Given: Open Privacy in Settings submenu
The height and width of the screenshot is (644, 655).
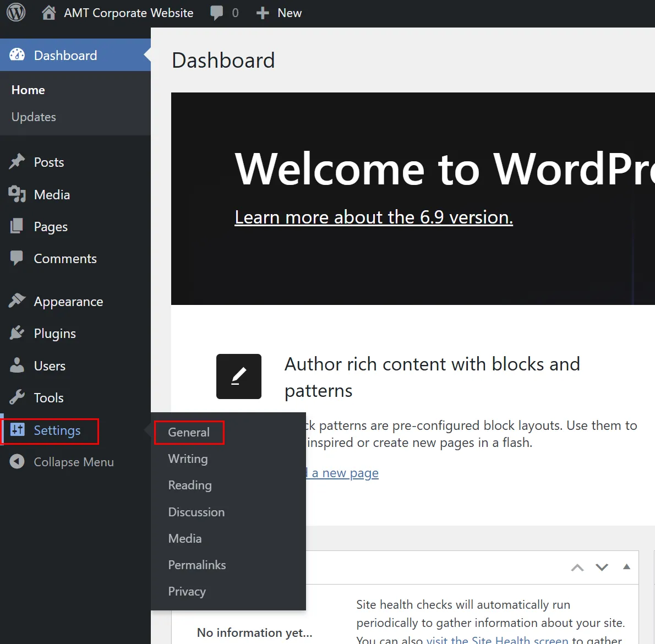Looking at the screenshot, I should pyautogui.click(x=187, y=591).
